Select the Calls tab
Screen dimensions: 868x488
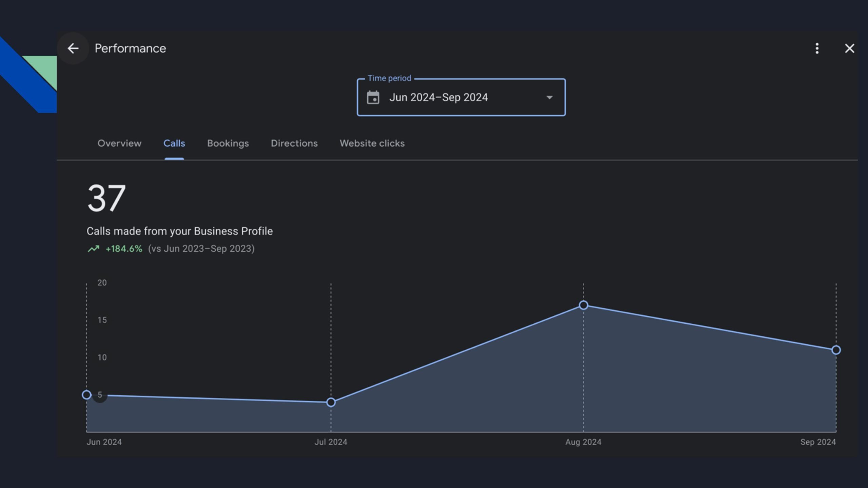(x=174, y=143)
